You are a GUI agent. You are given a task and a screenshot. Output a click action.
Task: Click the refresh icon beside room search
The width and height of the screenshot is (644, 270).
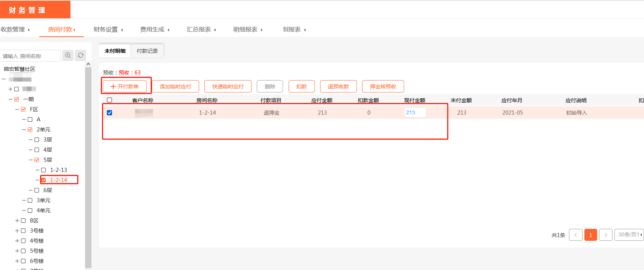click(81, 55)
